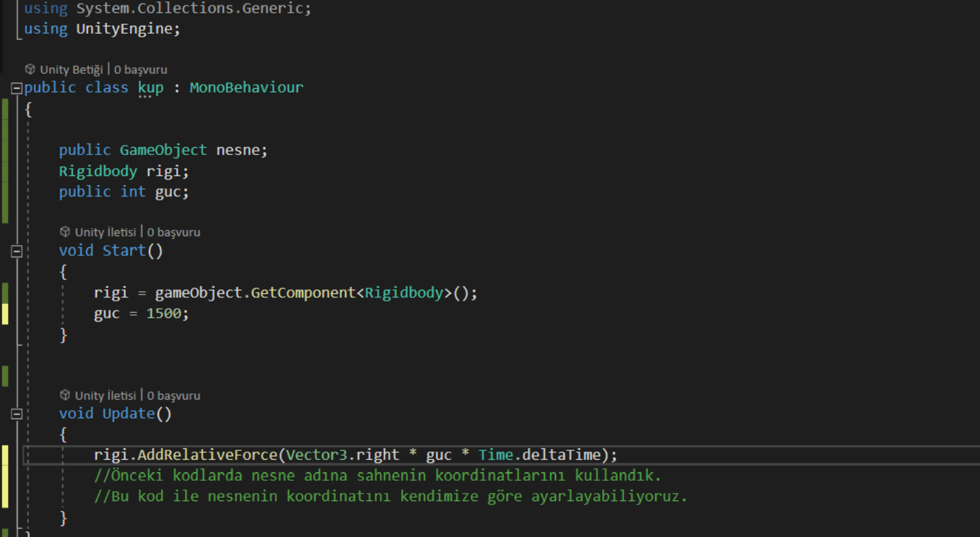Show the 0 başvuru references above class kup

coord(140,69)
